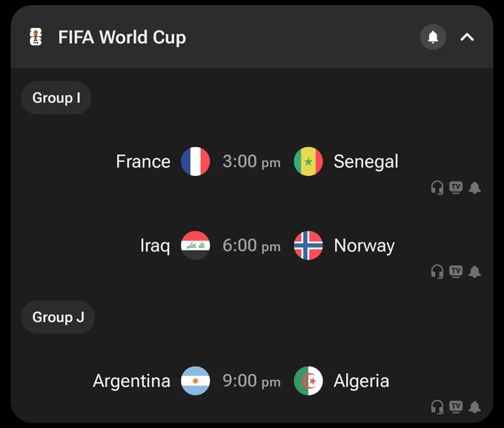This screenshot has height=428, width=504.
Task: Show TV listings for France vs Senegal
Action: pyautogui.click(x=456, y=188)
